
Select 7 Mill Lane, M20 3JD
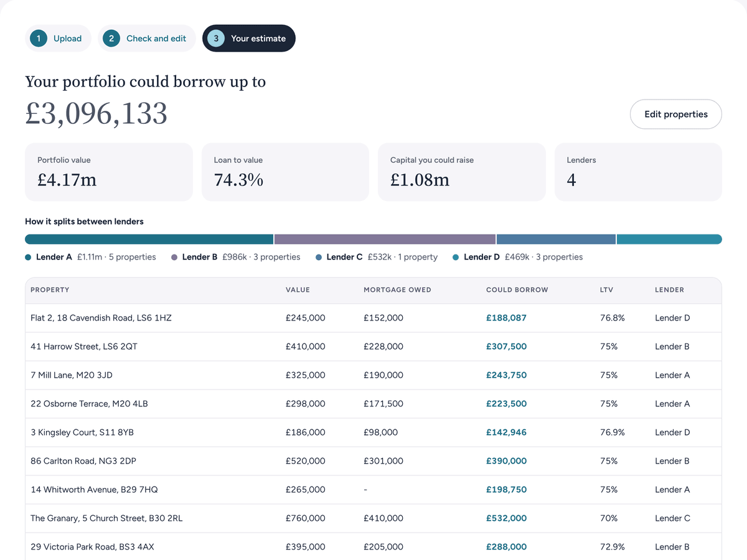(374, 375)
